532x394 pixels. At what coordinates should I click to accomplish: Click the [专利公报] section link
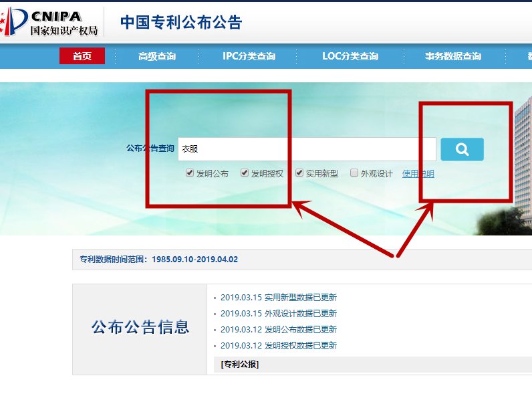(239, 365)
